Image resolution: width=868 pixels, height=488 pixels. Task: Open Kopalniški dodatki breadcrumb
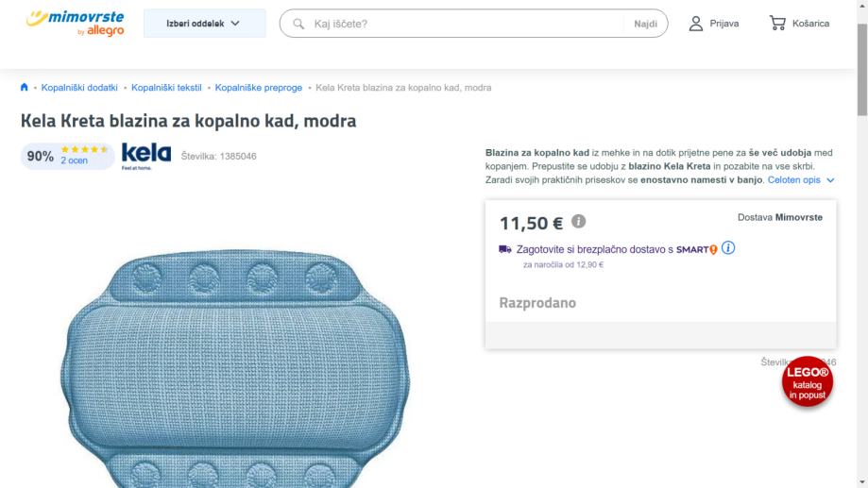click(79, 88)
